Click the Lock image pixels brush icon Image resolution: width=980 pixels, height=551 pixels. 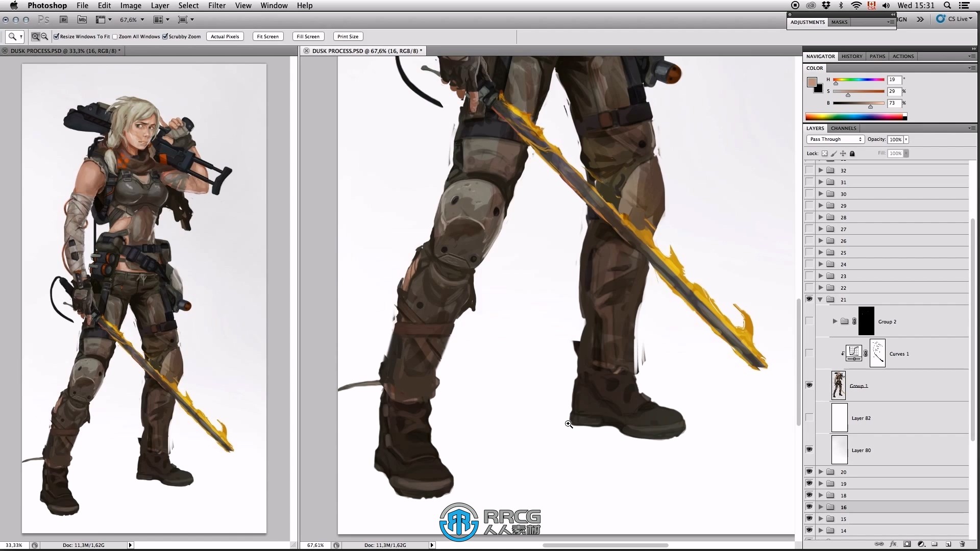point(834,153)
